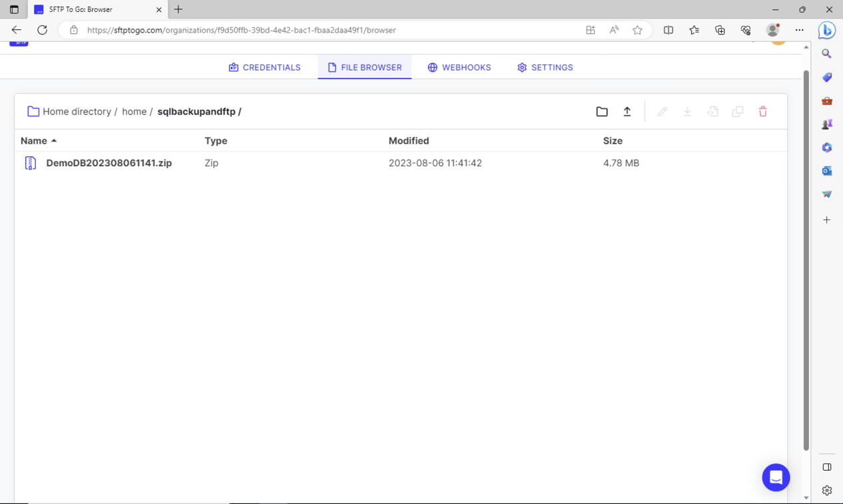
Task: Toggle split screen view
Action: [x=668, y=30]
